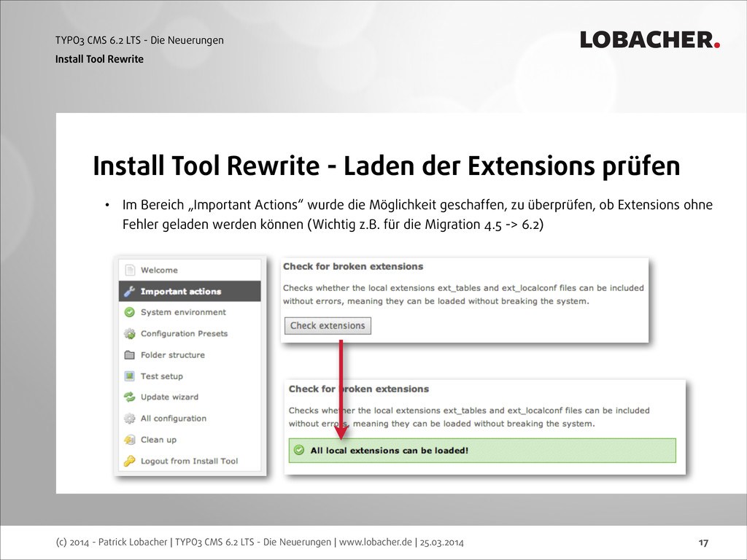747x560 pixels.
Task: Click 'TYPO3 CMS 6.2 LTS - Die Neuerungen' header text
Action: click(x=139, y=41)
